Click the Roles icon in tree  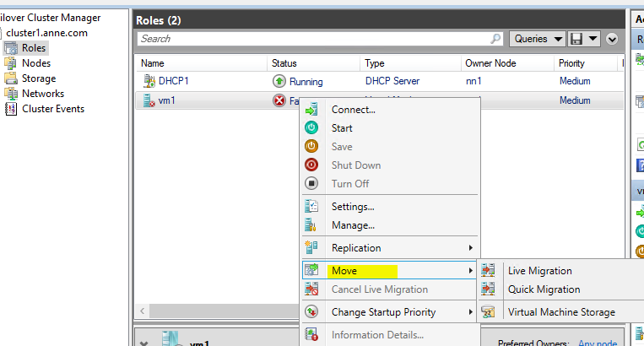(11, 48)
